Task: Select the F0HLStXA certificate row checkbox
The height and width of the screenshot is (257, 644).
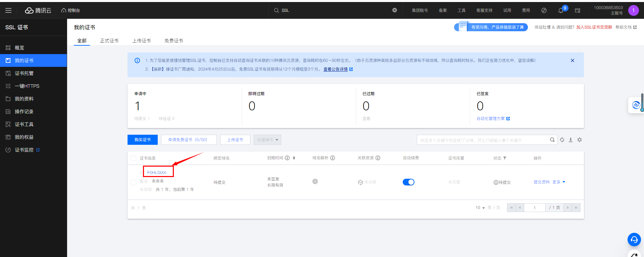Action: pyautogui.click(x=134, y=182)
